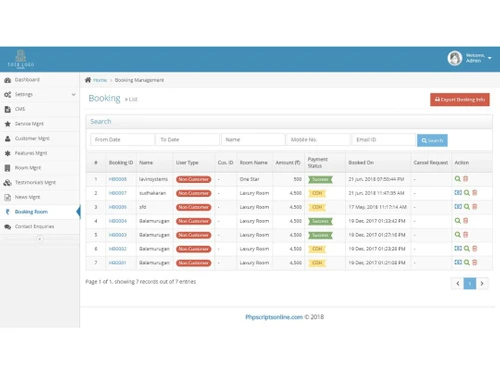Screen dimensions: 500x375
Task: Click Export Booking Info button
Action: tap(460, 99)
